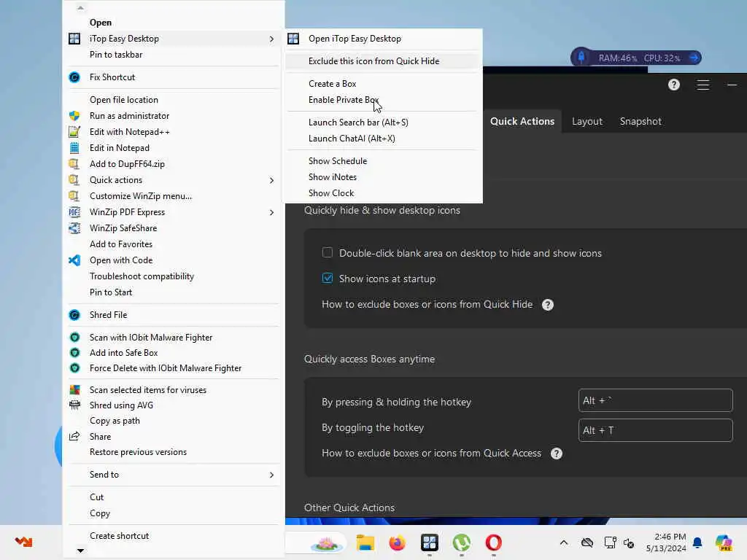Click the Scan selected items for viruses icon
Viewport: 747px width, 560px height.
[x=75, y=390]
